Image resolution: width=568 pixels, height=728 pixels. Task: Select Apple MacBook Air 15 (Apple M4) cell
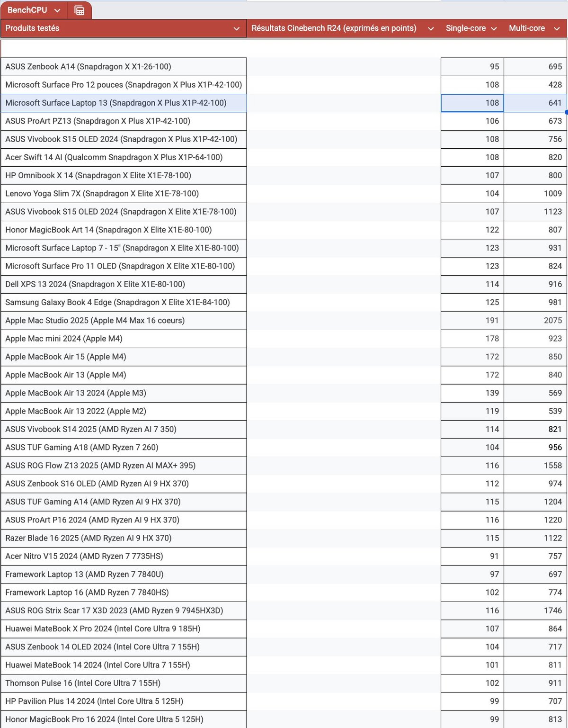124,357
